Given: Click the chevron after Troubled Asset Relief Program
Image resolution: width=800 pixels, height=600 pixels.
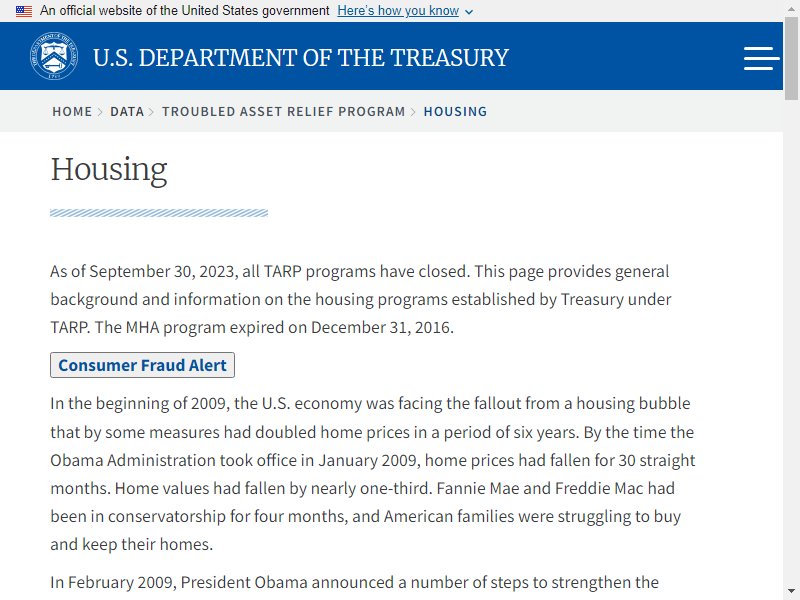Looking at the screenshot, I should (413, 112).
